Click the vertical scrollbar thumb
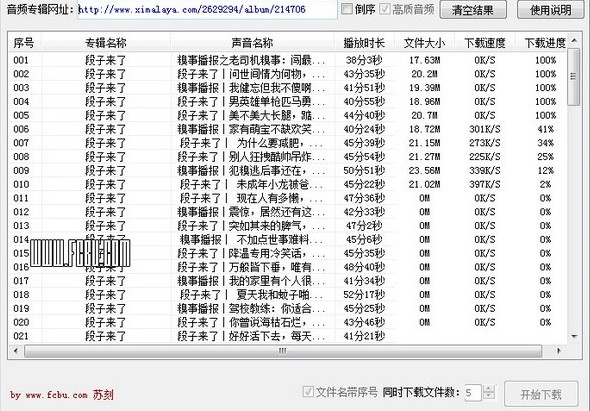This screenshot has width=590, height=411. (573, 77)
